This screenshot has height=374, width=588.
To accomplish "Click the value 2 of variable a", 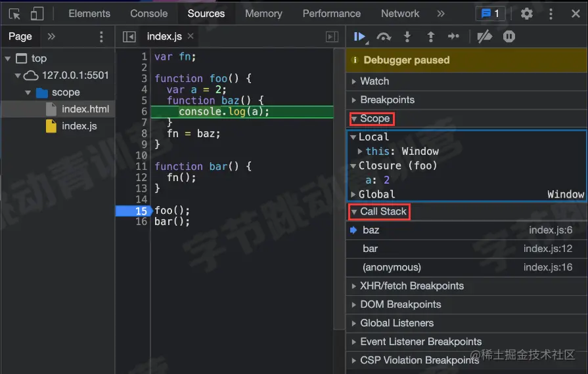I will pyautogui.click(x=386, y=180).
